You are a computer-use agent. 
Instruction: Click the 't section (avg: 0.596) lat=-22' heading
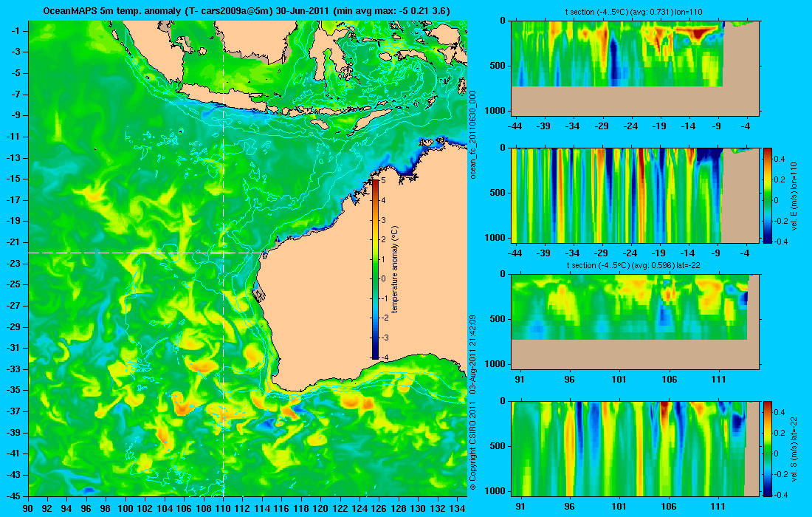pyautogui.click(x=634, y=265)
